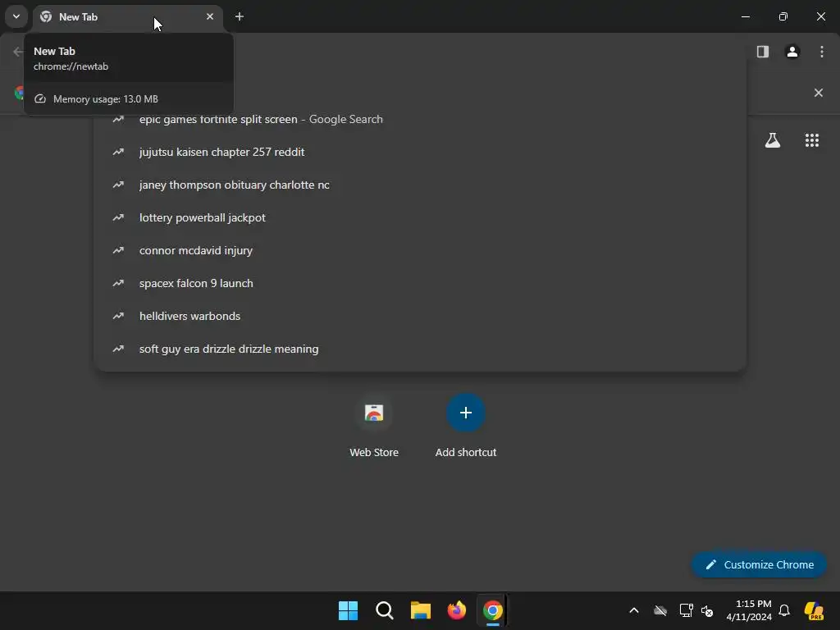Open the Copilot preview icon
This screenshot has width=840, height=630.
(814, 610)
